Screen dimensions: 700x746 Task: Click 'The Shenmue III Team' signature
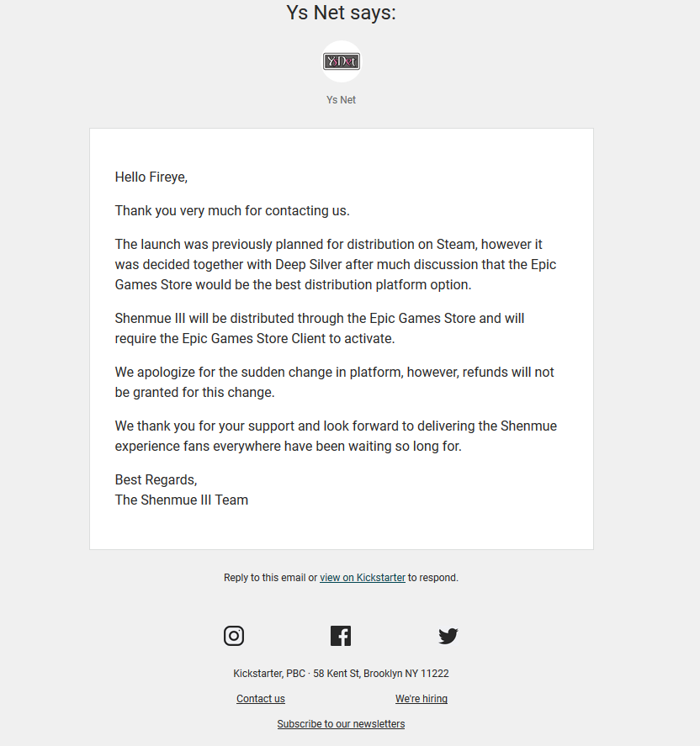pos(181,500)
